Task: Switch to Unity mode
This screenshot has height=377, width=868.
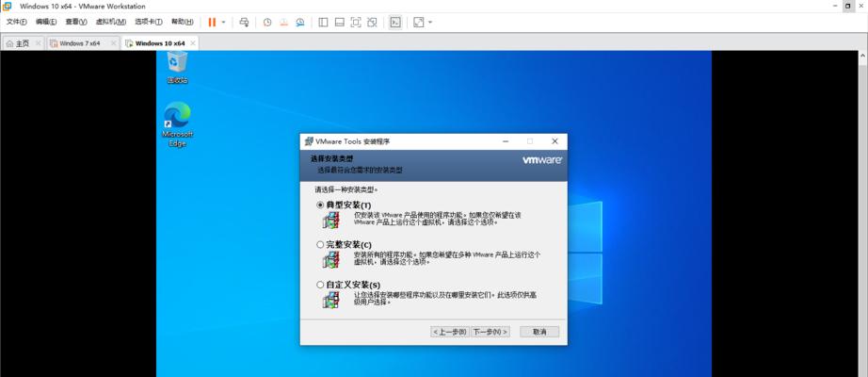Action: click(372, 23)
